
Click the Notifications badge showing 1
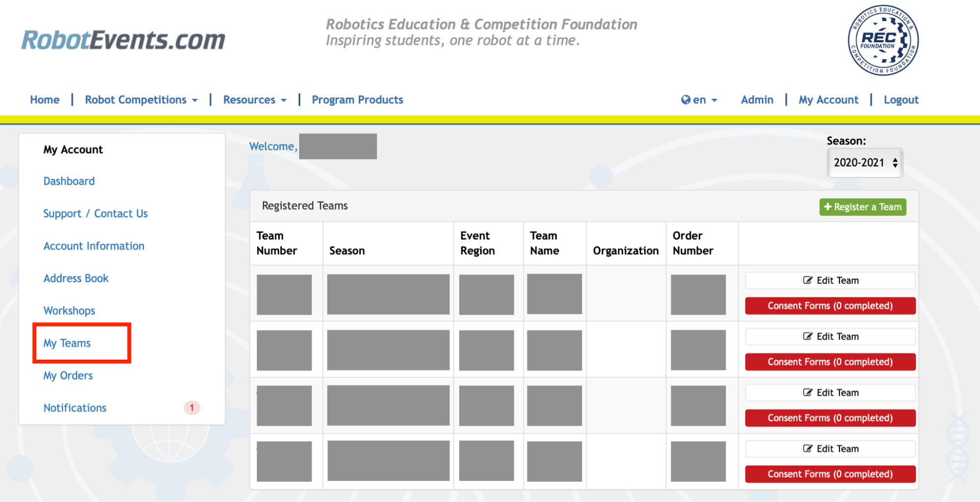(x=192, y=407)
